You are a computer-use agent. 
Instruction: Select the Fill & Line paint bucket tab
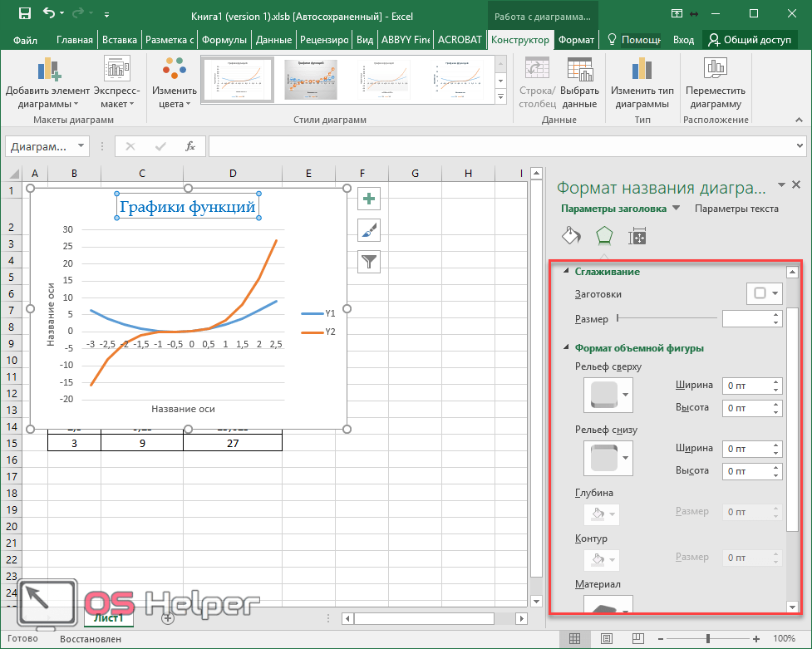point(571,236)
